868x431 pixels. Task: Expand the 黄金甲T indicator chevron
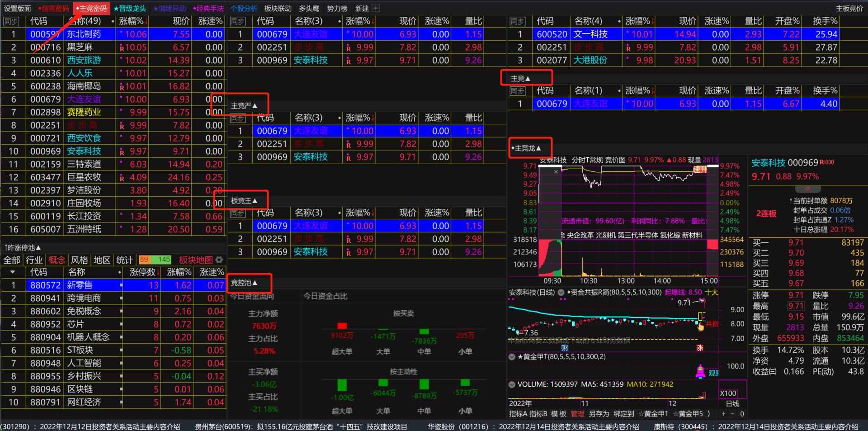tap(512, 357)
